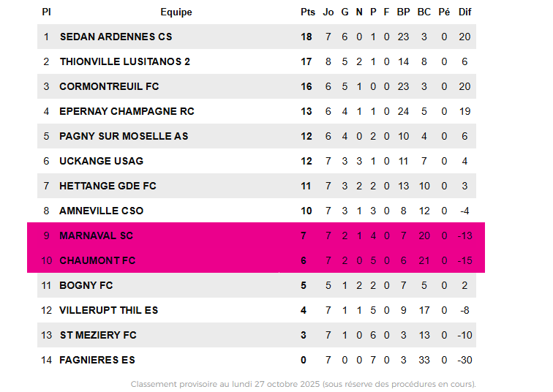The width and height of the screenshot is (553, 392).
Task: Click the BP column header
Action: click(403, 12)
